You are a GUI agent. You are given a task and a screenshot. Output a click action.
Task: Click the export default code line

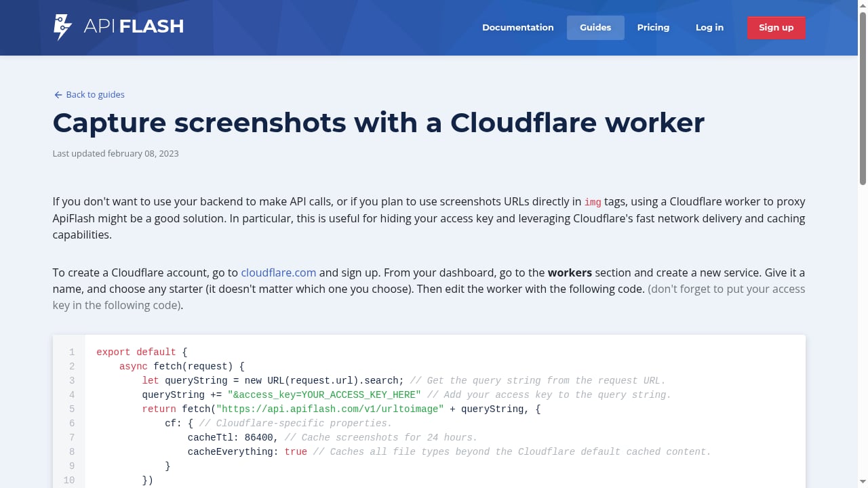142,352
